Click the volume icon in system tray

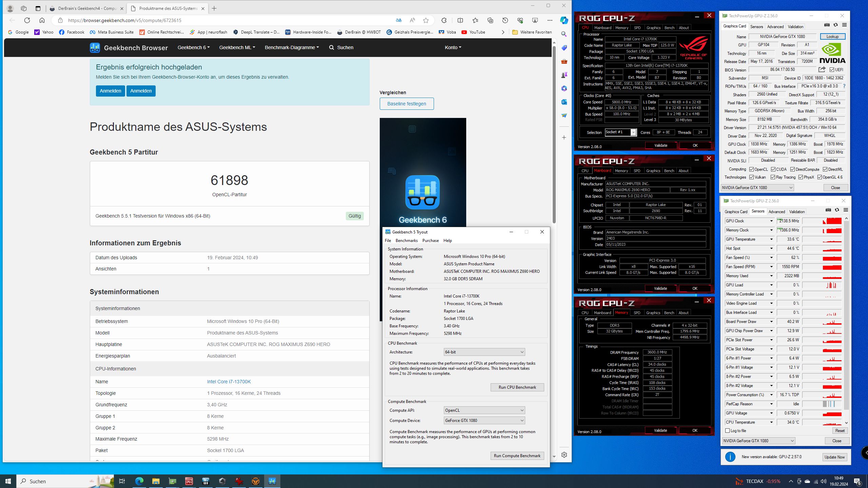tap(824, 481)
